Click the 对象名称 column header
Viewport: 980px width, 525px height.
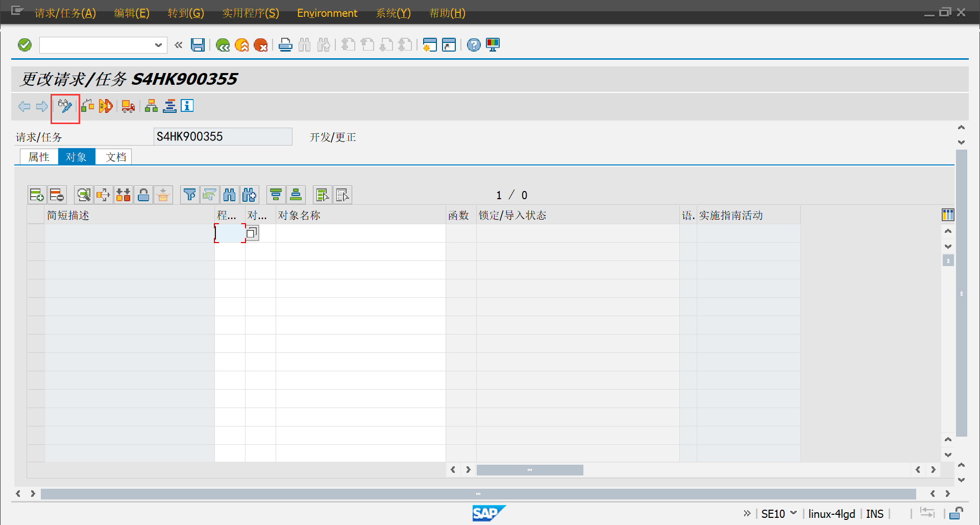tap(360, 215)
